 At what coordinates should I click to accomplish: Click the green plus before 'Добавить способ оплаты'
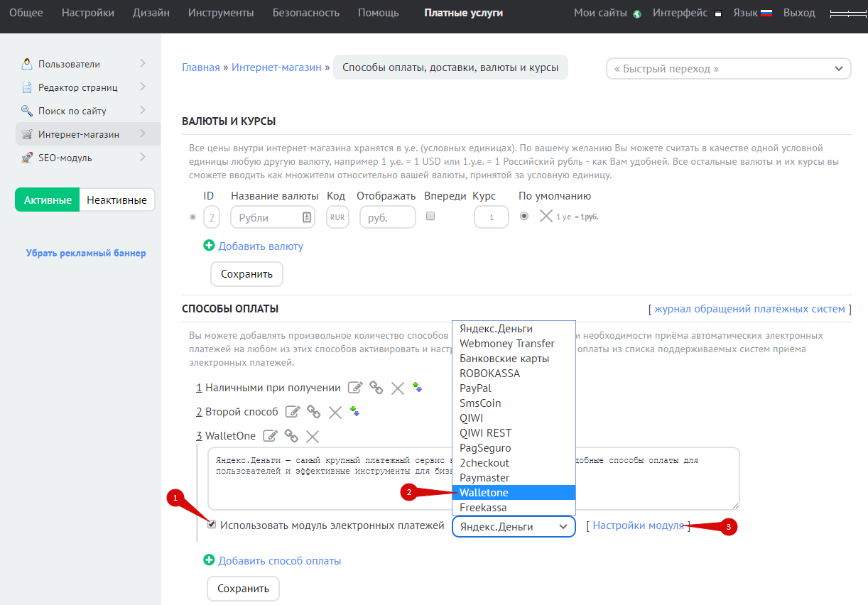point(209,560)
